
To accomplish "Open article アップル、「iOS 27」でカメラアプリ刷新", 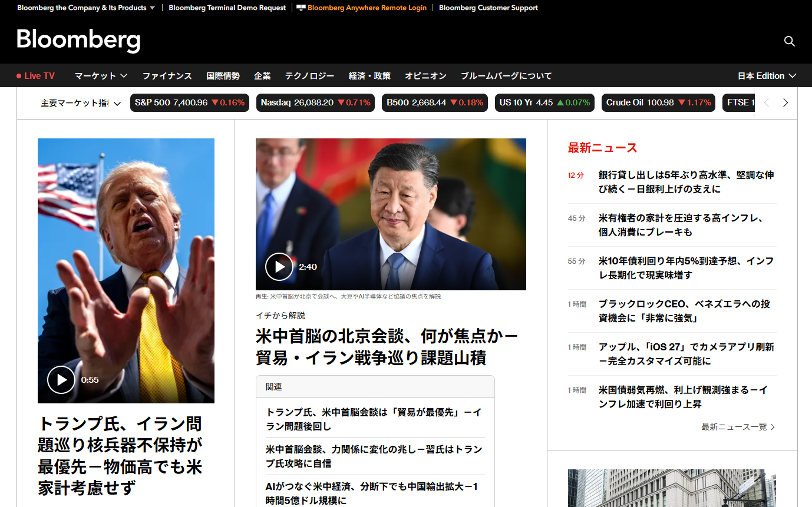I will [686, 354].
